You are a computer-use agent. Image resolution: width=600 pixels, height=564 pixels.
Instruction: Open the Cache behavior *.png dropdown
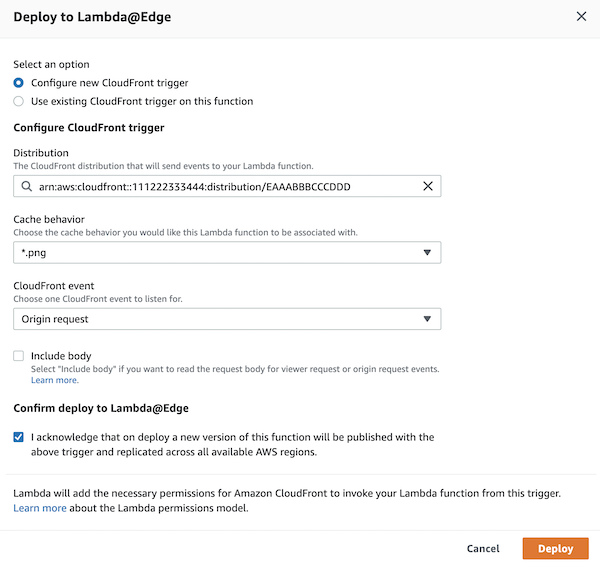(x=220, y=253)
